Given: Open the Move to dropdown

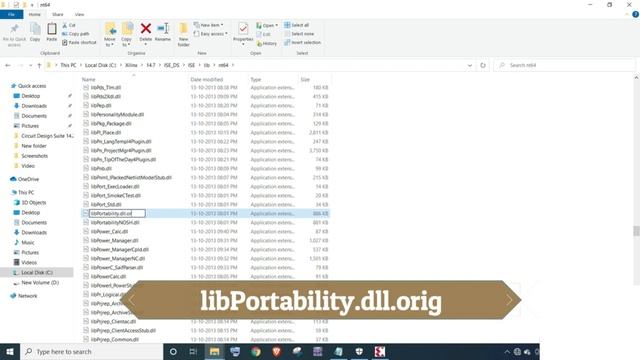Looking at the screenshot, I should [110, 42].
